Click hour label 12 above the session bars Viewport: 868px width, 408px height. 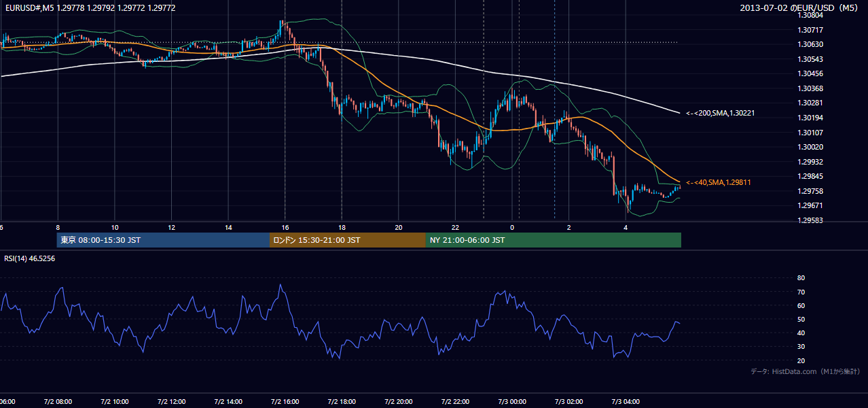click(x=171, y=228)
